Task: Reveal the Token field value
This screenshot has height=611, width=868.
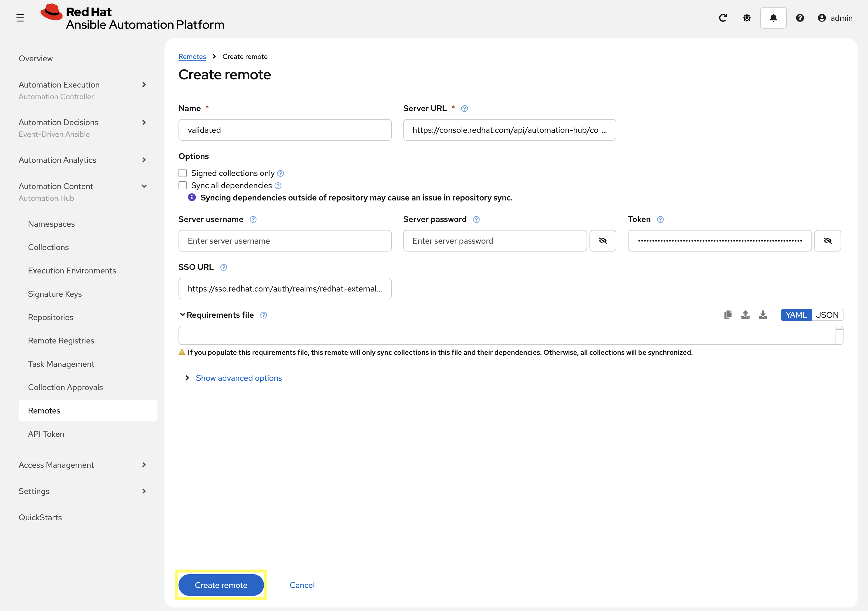Action: tap(827, 241)
